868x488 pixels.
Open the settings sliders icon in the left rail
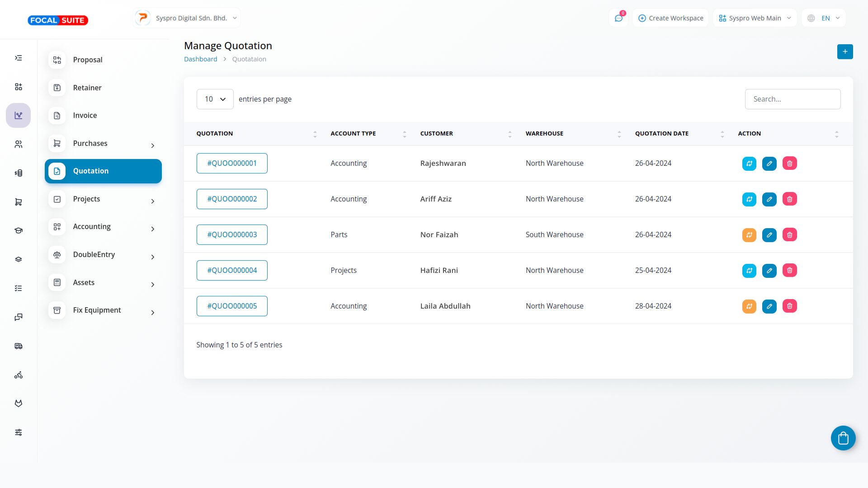(19, 432)
